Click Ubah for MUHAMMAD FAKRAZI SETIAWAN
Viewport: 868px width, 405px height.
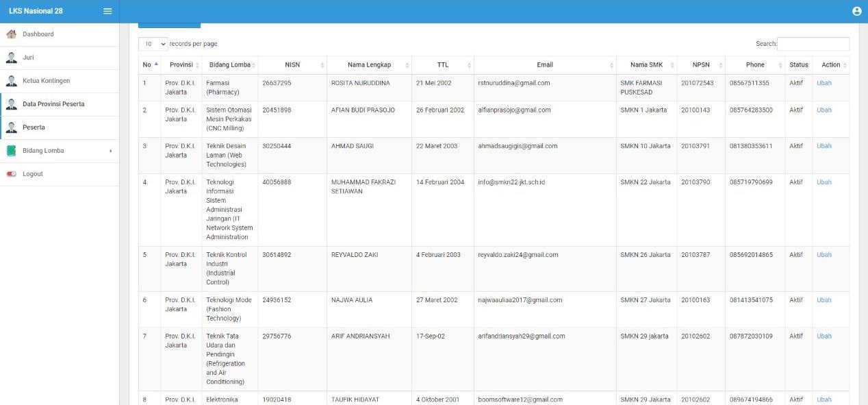[x=824, y=182]
